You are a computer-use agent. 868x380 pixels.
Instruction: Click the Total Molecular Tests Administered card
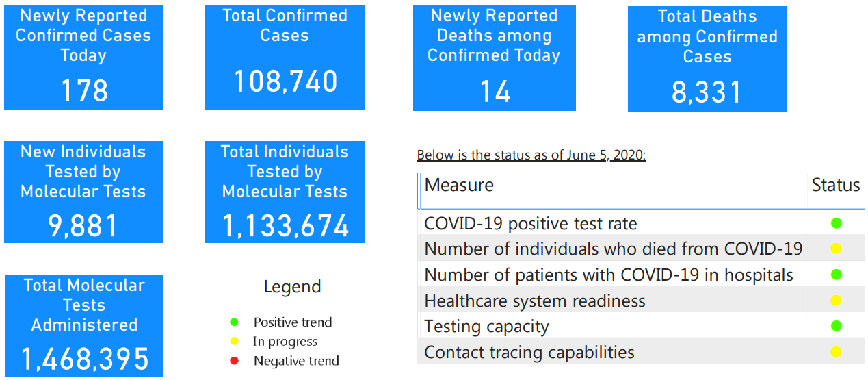84,325
